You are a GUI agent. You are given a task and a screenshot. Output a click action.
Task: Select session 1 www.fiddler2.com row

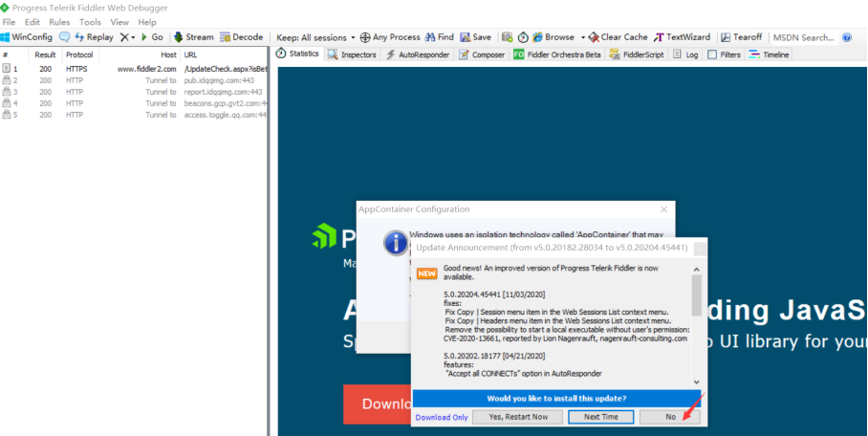click(x=134, y=69)
